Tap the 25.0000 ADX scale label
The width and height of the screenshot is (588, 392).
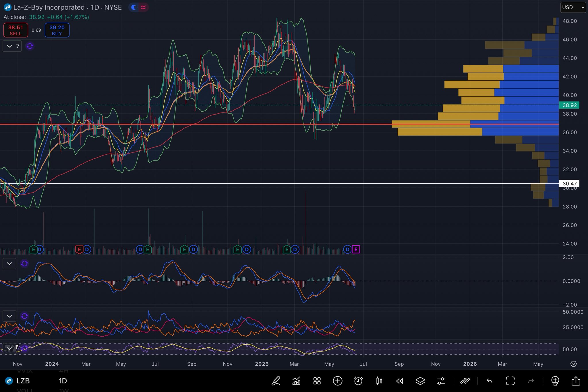point(573,327)
